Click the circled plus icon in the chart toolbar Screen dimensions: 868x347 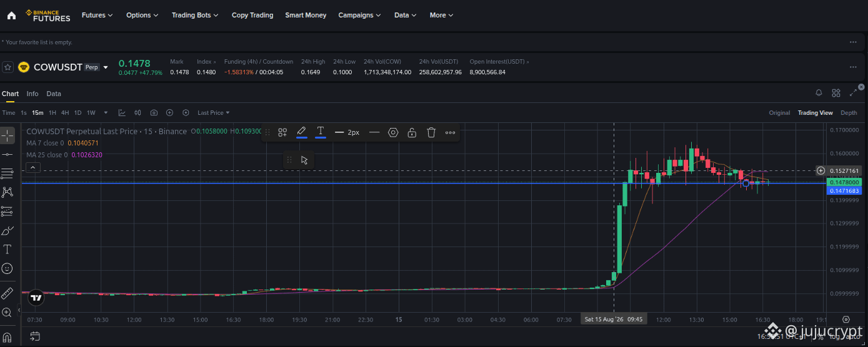pyautogui.click(x=169, y=113)
